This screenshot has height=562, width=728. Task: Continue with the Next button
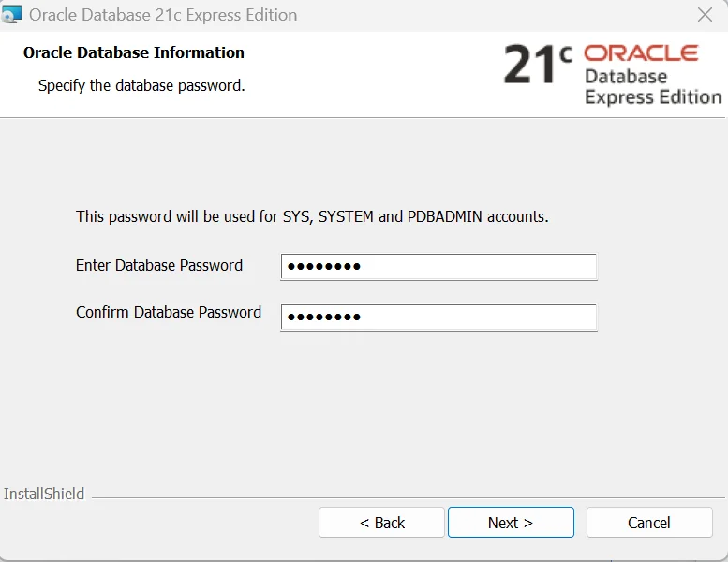tap(511, 523)
